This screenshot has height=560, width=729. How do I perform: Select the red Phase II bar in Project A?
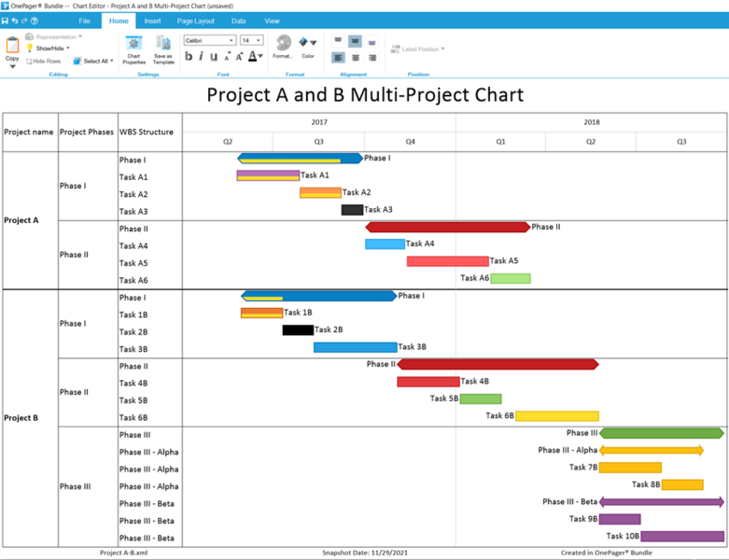point(447,227)
